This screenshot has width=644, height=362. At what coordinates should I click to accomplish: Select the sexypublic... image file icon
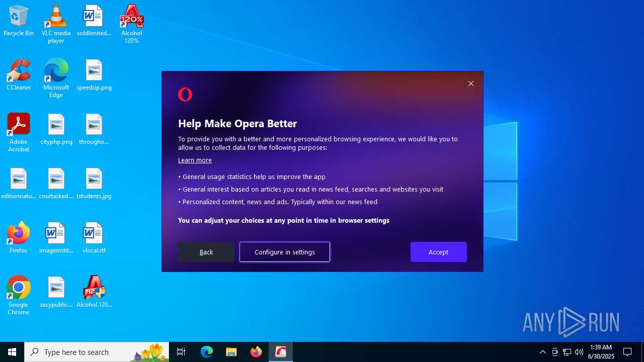click(x=56, y=292)
